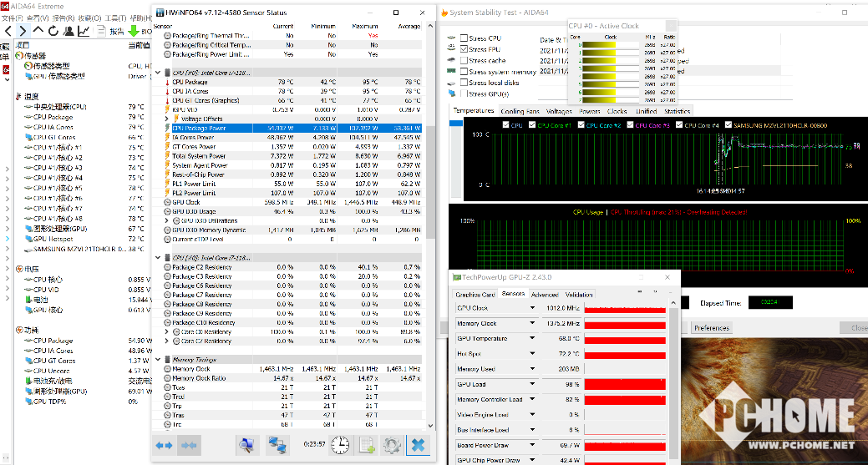Click the GPU-Z title bar app icon
Image resolution: width=868 pixels, height=465 pixels.
tap(457, 277)
